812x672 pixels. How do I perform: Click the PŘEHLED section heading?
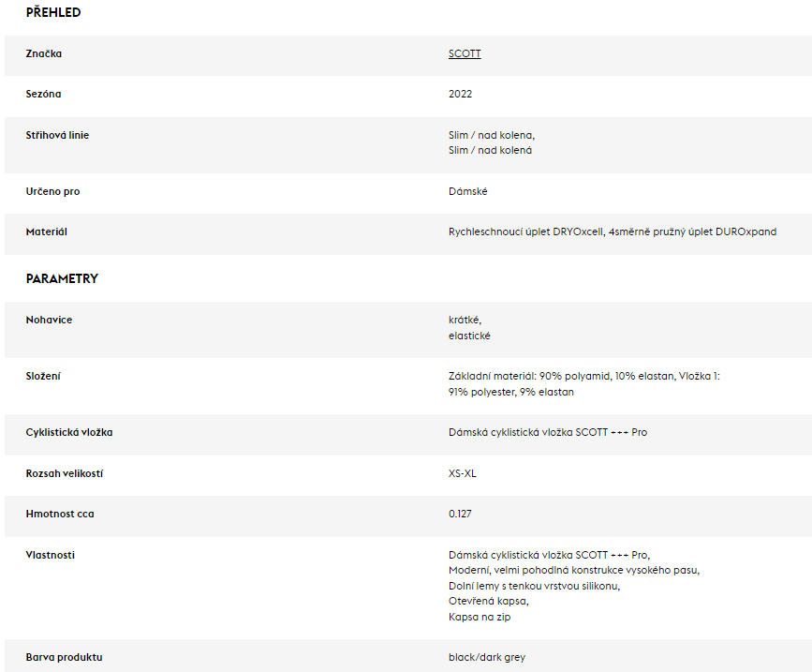tap(53, 12)
